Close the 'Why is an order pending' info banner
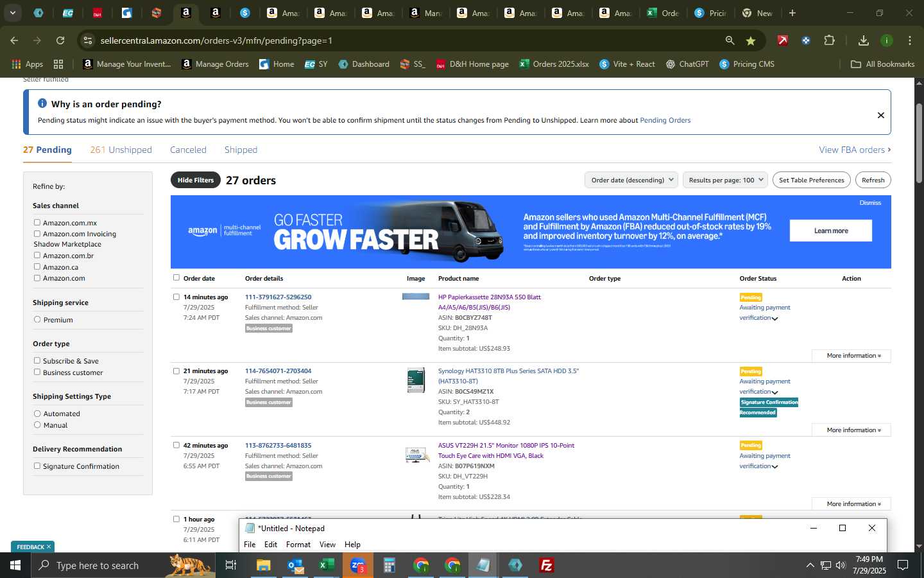The width and height of the screenshot is (924, 578). (881, 115)
